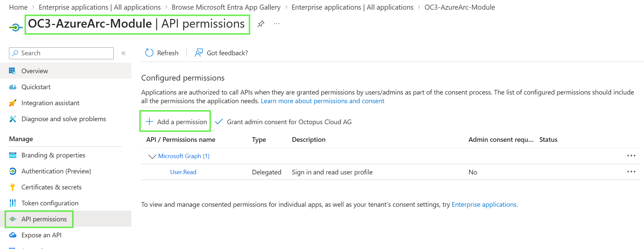Select Authentication (Preview) in the sidebar
The height and width of the screenshot is (249, 644).
click(66, 171)
